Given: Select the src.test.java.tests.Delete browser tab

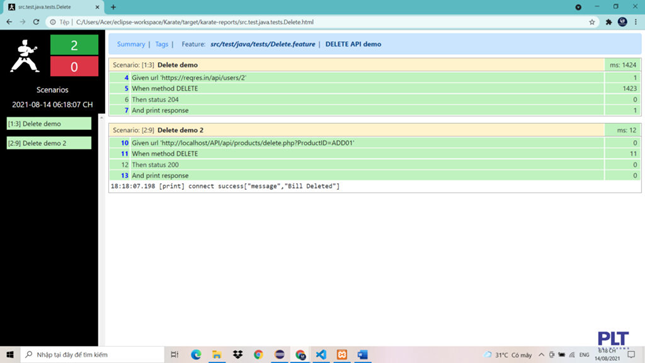Looking at the screenshot, I should point(53,7).
